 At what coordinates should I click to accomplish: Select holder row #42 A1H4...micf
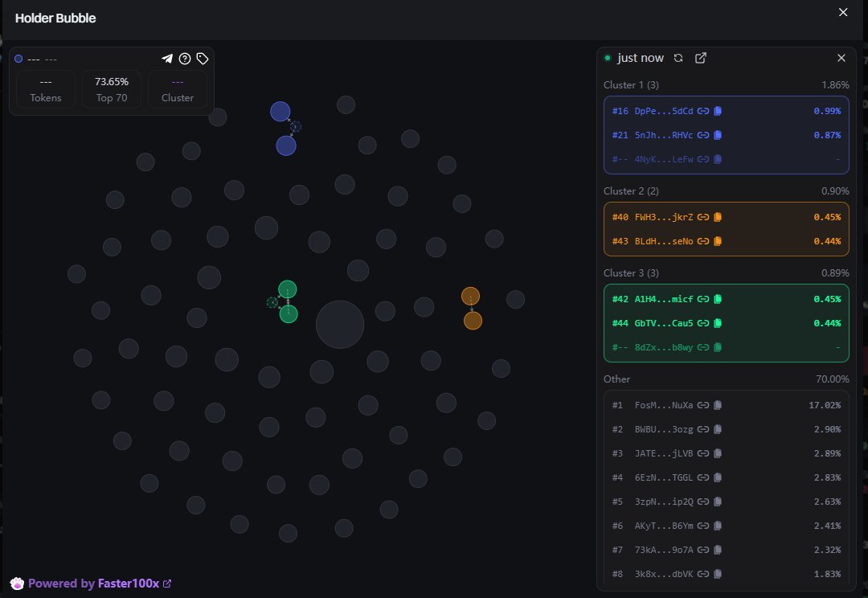pos(727,299)
